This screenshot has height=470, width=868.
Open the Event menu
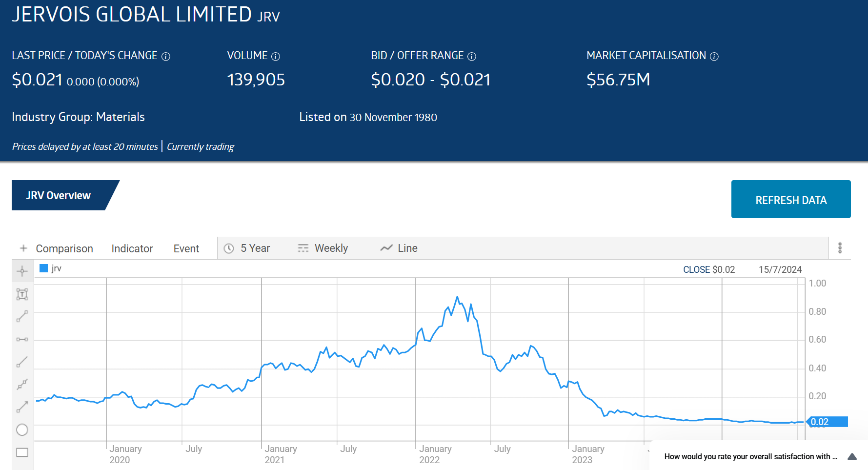pyautogui.click(x=186, y=248)
